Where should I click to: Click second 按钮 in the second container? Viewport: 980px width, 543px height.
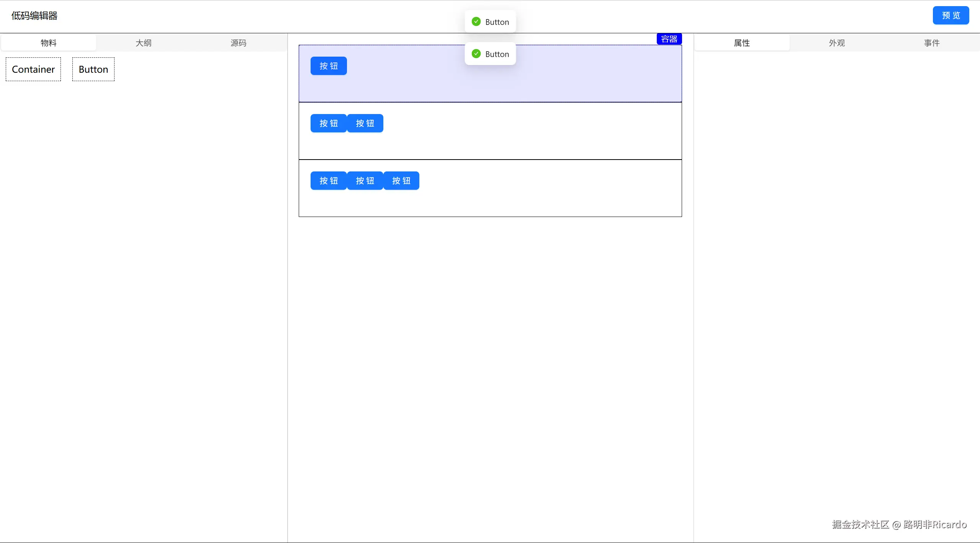tap(365, 123)
